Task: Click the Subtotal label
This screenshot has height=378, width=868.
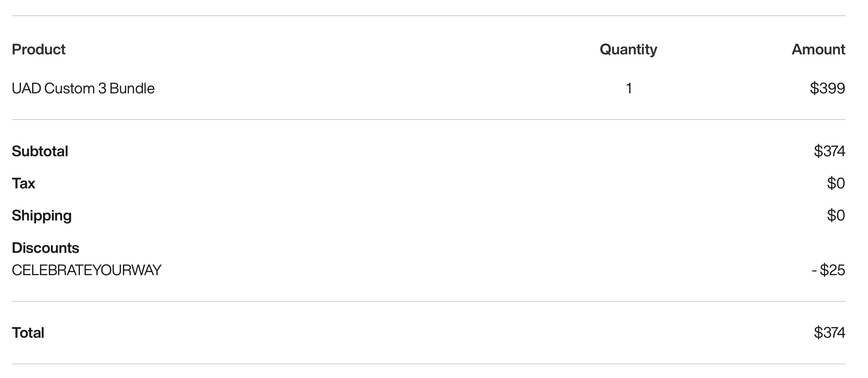Action: click(40, 151)
